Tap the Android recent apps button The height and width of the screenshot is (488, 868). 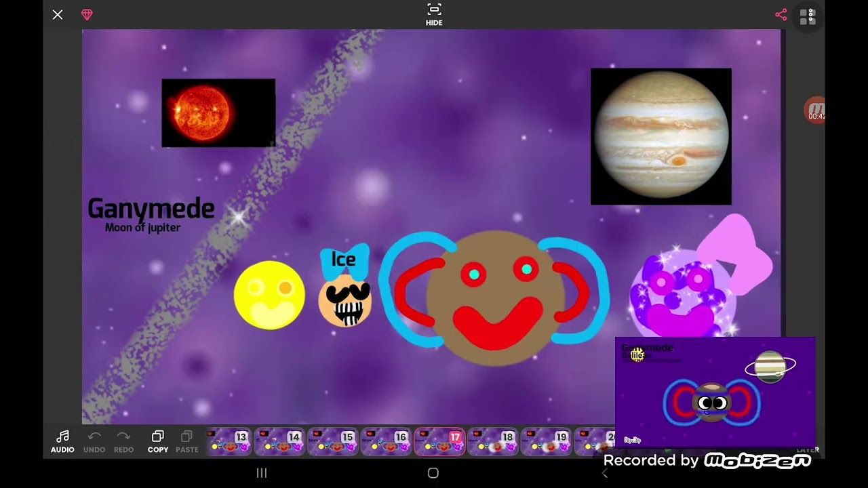click(x=262, y=473)
